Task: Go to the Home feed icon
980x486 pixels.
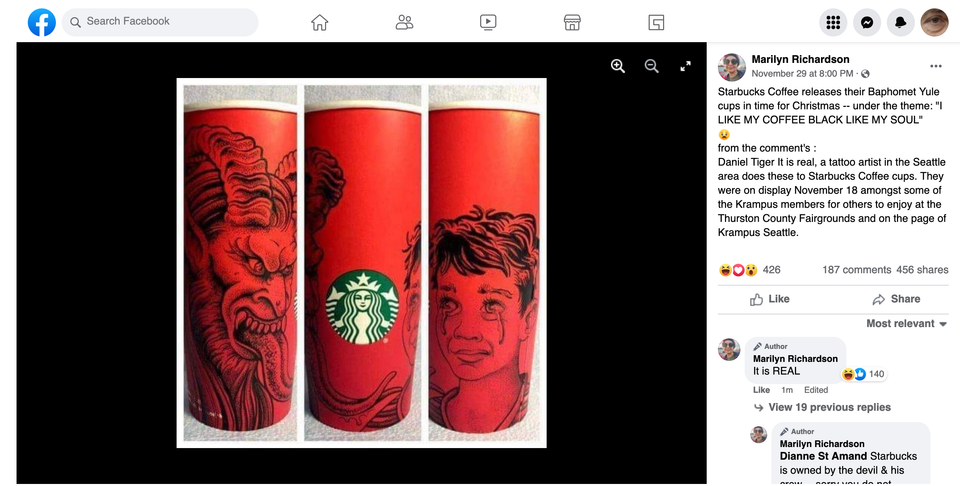Action: [319, 22]
